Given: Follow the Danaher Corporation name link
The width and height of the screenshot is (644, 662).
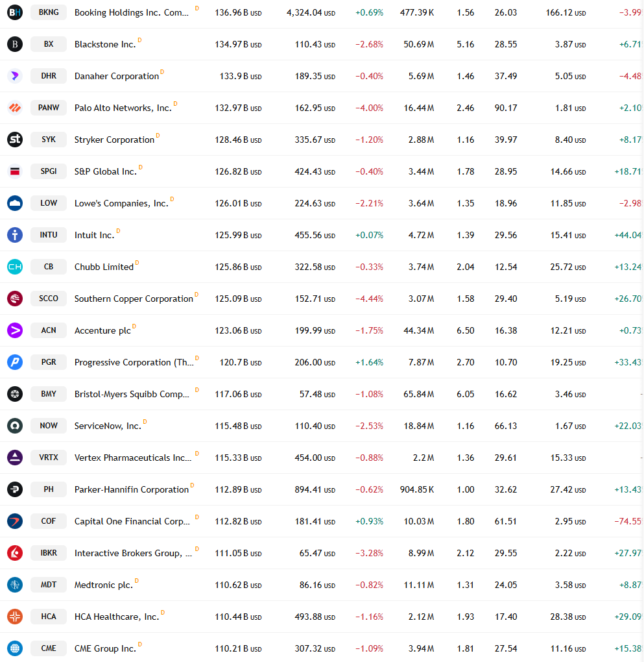Looking at the screenshot, I should 117,77.
